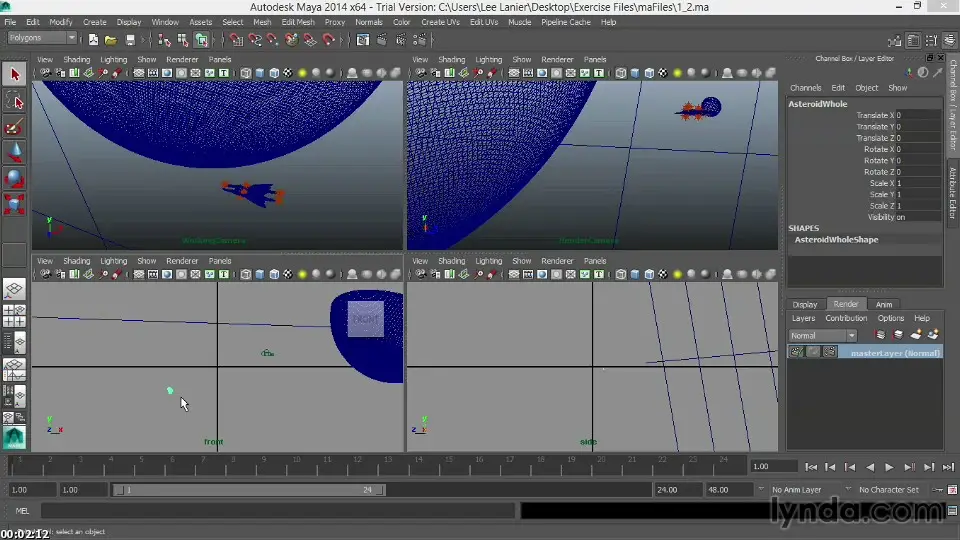Click the Open Scene folder icon

(x=111, y=40)
